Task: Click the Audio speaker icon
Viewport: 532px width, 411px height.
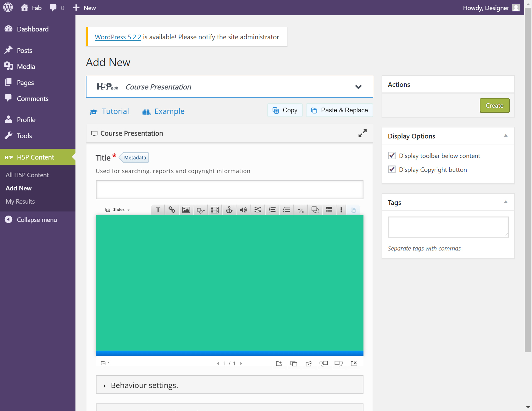Action: click(x=243, y=210)
